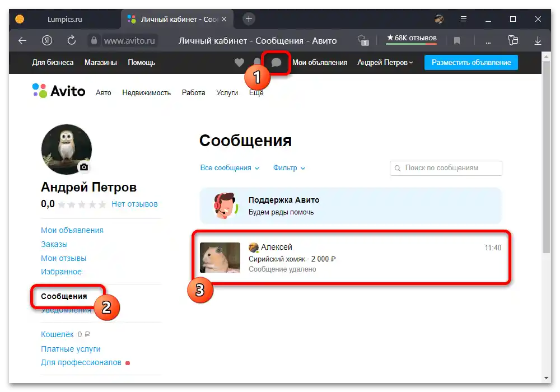This screenshot has width=560, height=392.
Task: Open Для профессионалов in the sidebar
Action: pyautogui.click(x=81, y=362)
